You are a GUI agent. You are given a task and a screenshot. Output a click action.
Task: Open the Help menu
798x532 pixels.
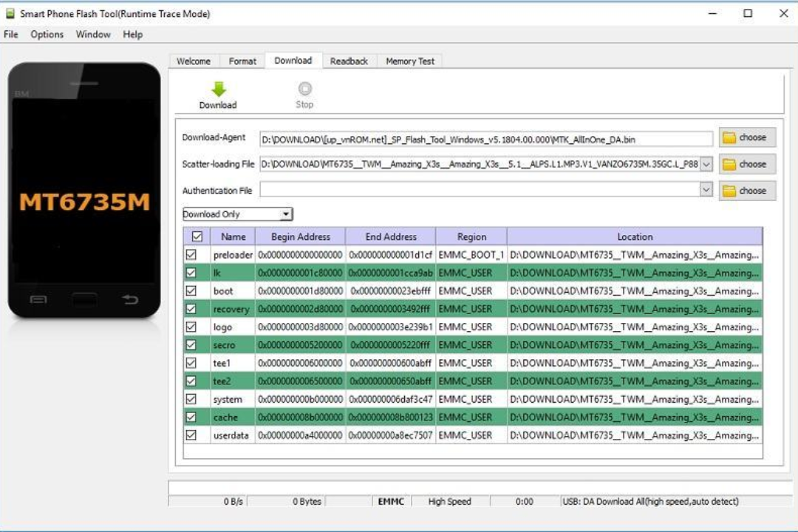133,35
